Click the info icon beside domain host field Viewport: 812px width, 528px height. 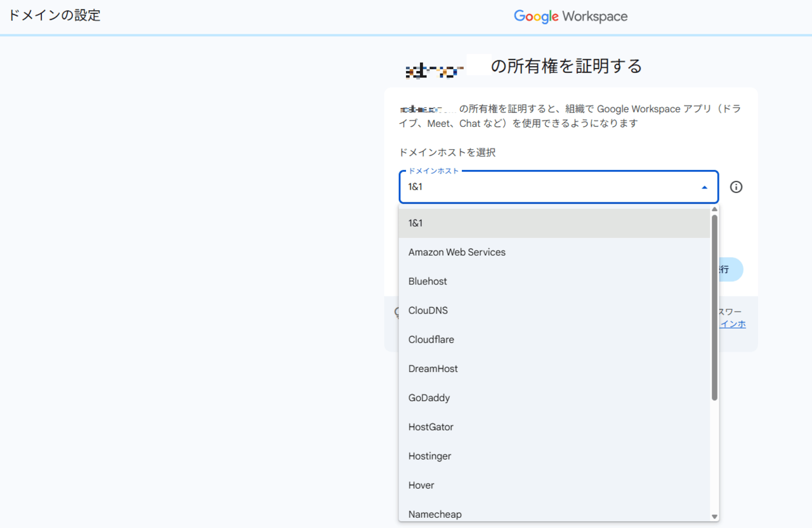point(736,187)
